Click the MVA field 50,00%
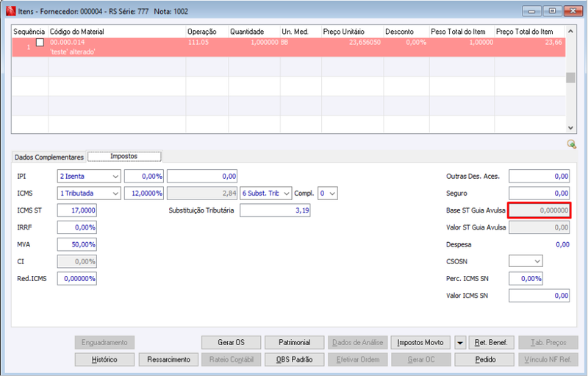588x376 pixels. coord(77,244)
